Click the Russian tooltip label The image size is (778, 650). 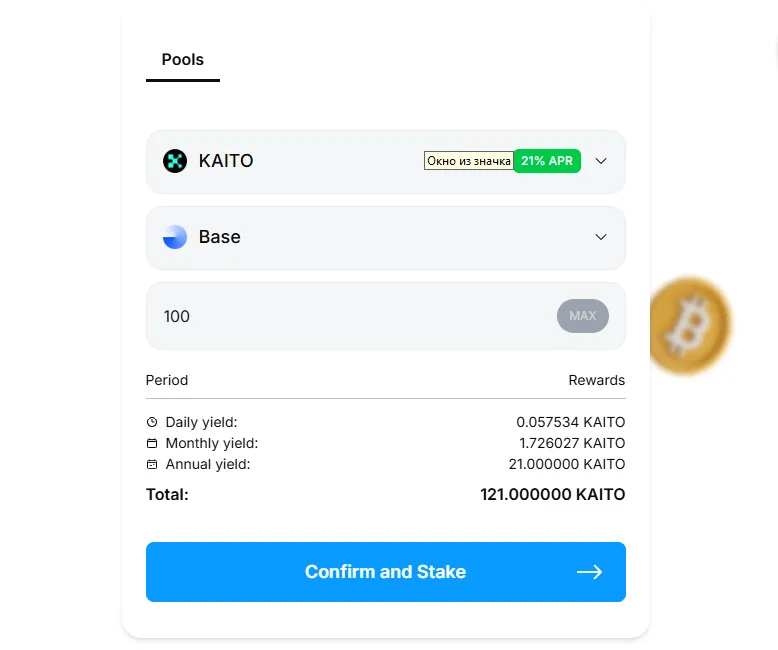(x=468, y=161)
